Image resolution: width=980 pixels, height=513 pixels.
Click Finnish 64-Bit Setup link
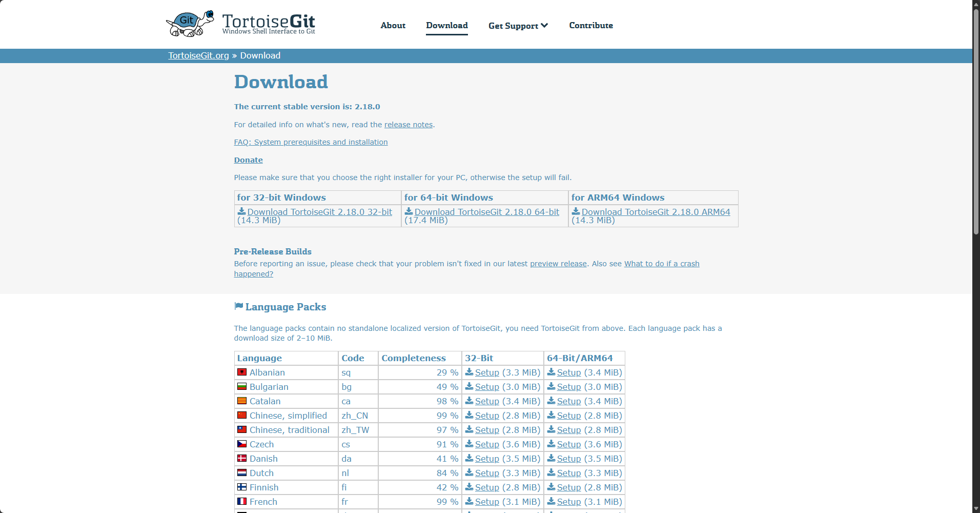[569, 487]
